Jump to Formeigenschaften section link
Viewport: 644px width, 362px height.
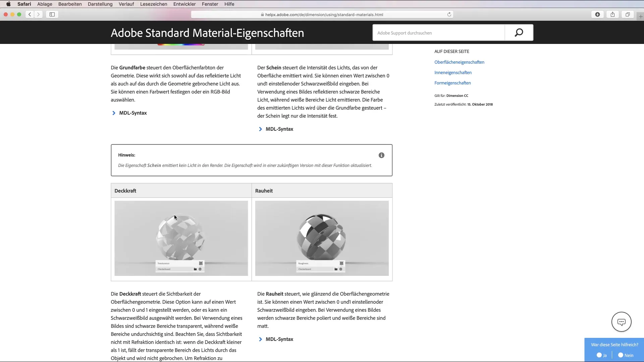click(452, 83)
